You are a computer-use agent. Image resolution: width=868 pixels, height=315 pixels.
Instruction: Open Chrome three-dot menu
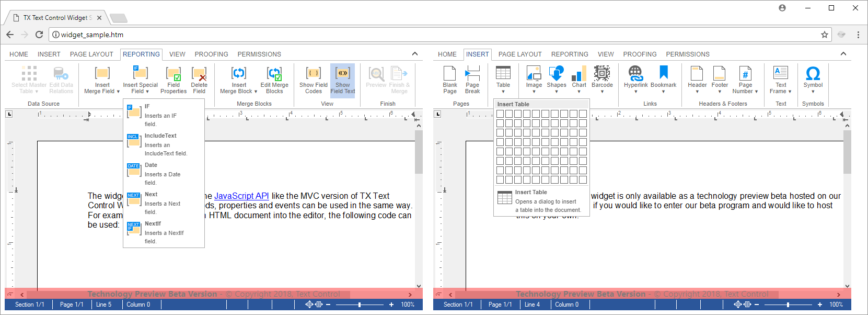point(858,35)
